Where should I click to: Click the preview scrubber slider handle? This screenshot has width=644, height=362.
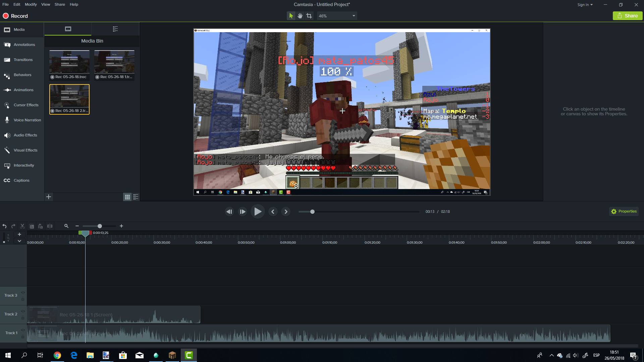coord(312,212)
